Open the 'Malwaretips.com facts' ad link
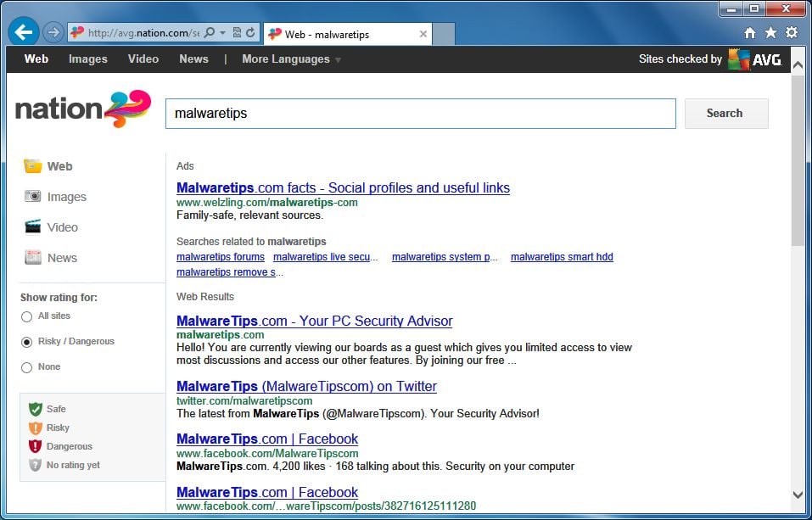This screenshot has width=812, height=520. tap(343, 187)
